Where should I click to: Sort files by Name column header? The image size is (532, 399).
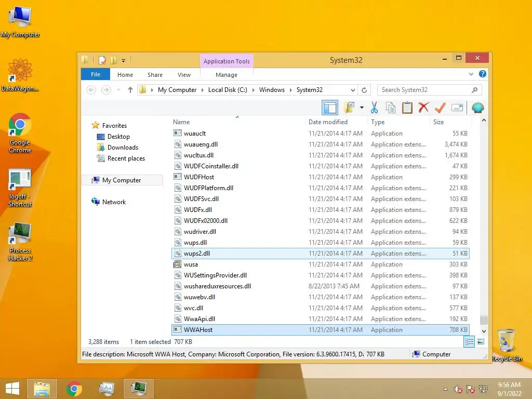[238, 122]
